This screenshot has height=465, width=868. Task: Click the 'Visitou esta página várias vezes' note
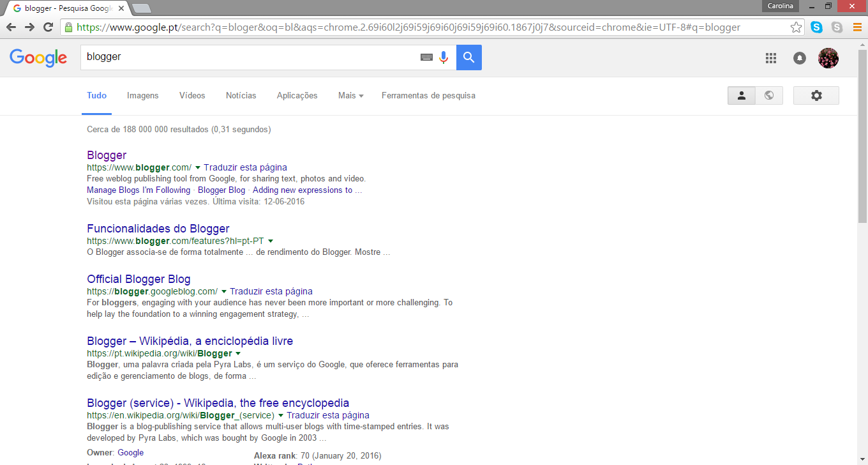(196, 202)
